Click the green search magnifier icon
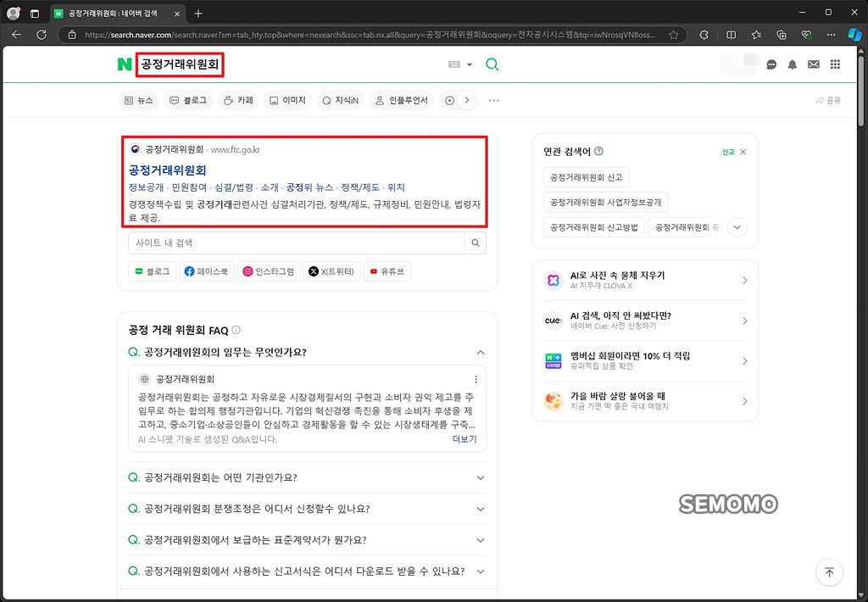The height and width of the screenshot is (602, 868). [492, 64]
